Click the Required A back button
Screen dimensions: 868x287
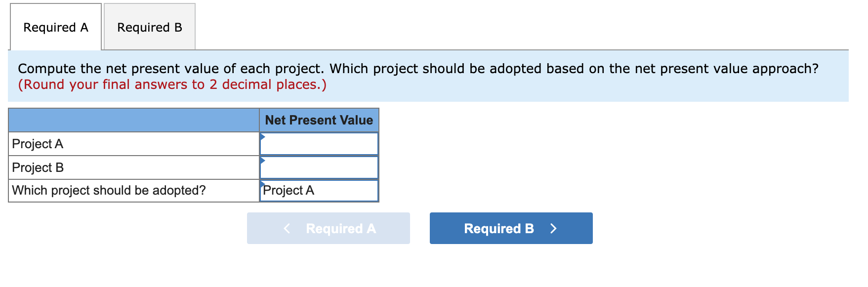pyautogui.click(x=328, y=228)
